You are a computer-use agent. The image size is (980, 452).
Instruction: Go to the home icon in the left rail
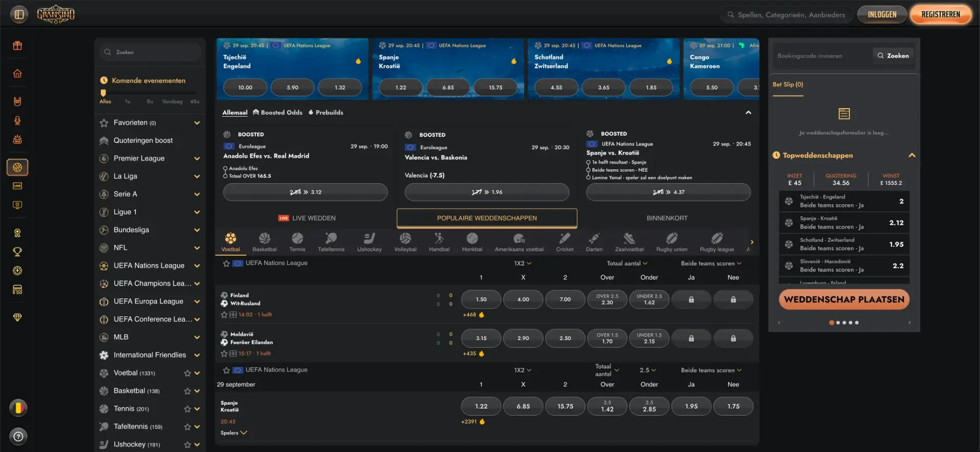17,73
